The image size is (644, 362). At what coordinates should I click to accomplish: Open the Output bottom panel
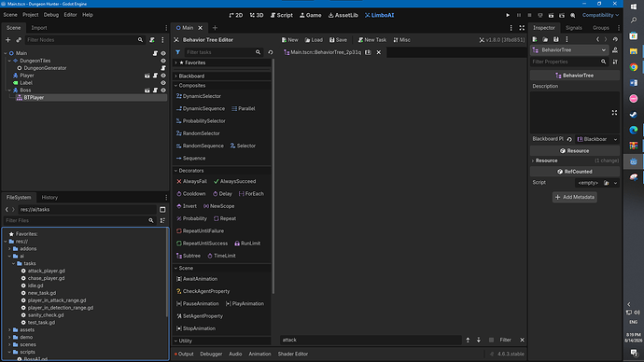click(184, 354)
